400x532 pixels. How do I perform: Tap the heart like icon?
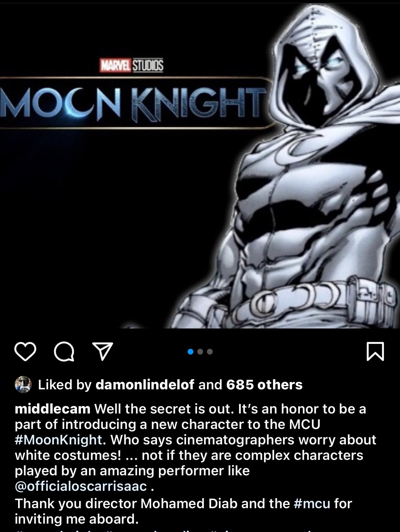pos(25,352)
